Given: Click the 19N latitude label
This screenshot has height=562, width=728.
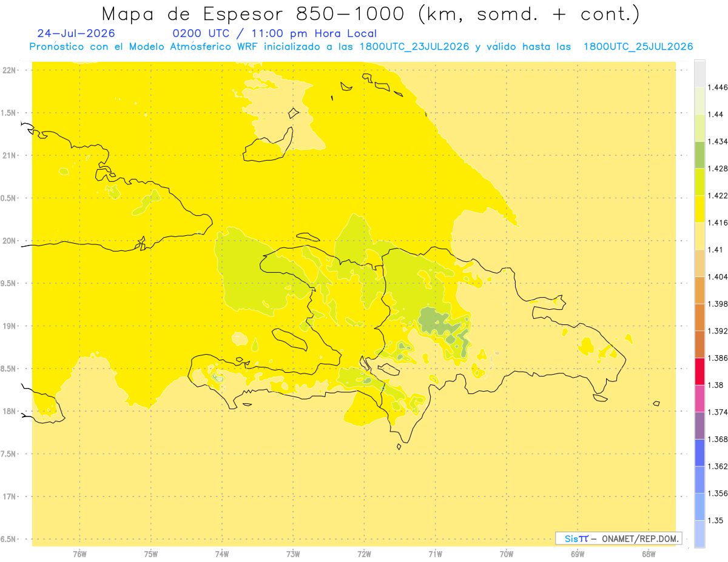Looking at the screenshot, I should tap(10, 326).
